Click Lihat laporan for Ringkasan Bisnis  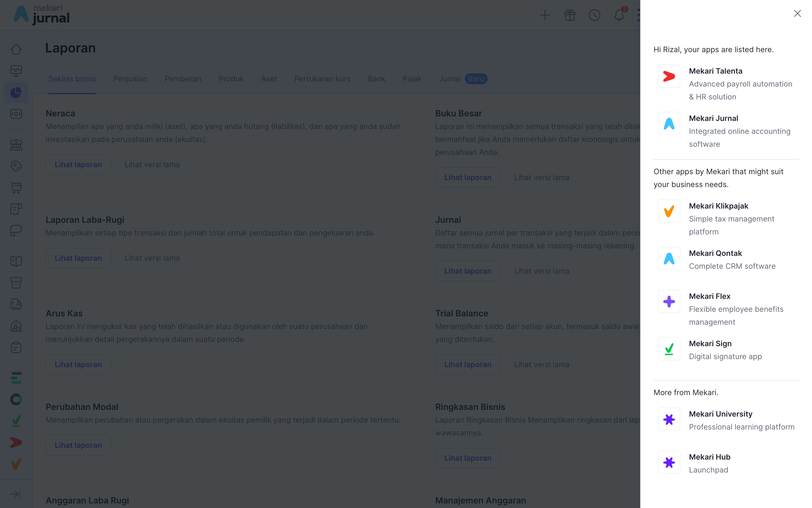click(x=468, y=458)
